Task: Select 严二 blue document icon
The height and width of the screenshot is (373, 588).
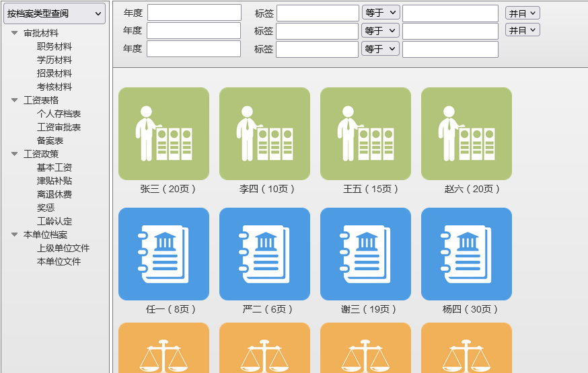Action: (264, 254)
